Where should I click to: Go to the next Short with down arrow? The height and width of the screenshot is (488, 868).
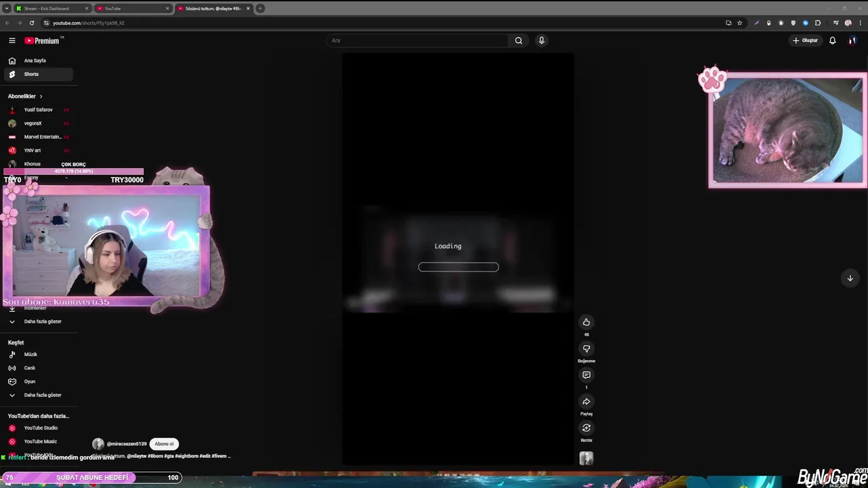[850, 278]
